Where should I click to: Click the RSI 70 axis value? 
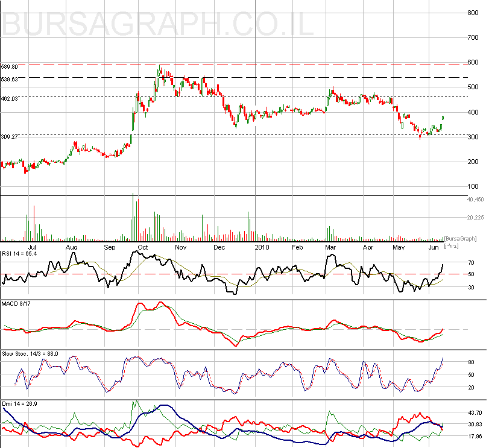pos(472,263)
